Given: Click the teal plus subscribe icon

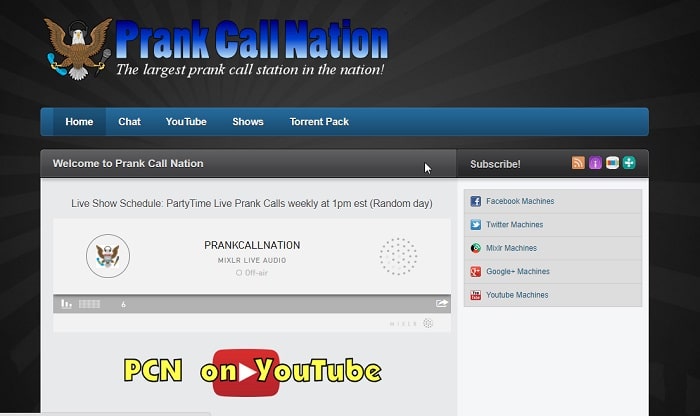Looking at the screenshot, I should pyautogui.click(x=629, y=163).
